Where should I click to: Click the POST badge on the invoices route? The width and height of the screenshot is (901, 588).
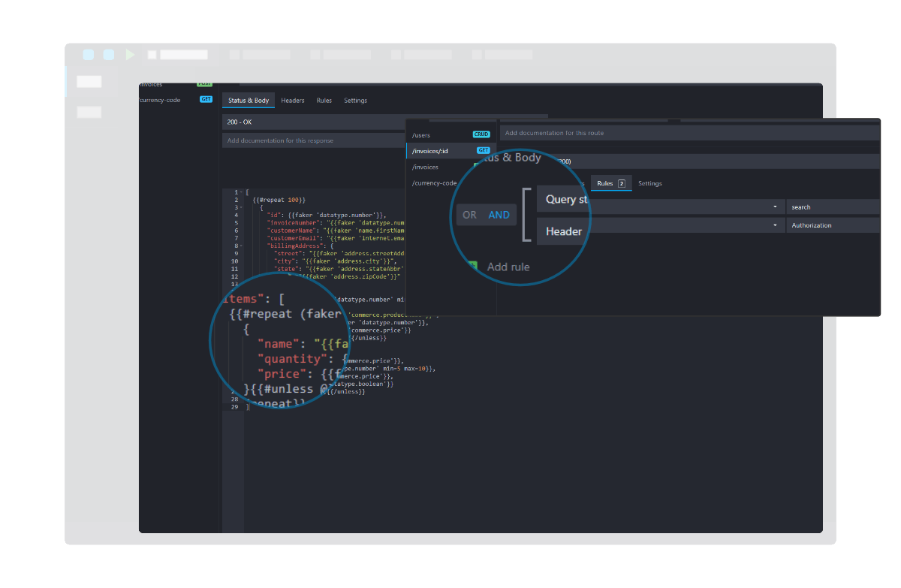(x=204, y=83)
